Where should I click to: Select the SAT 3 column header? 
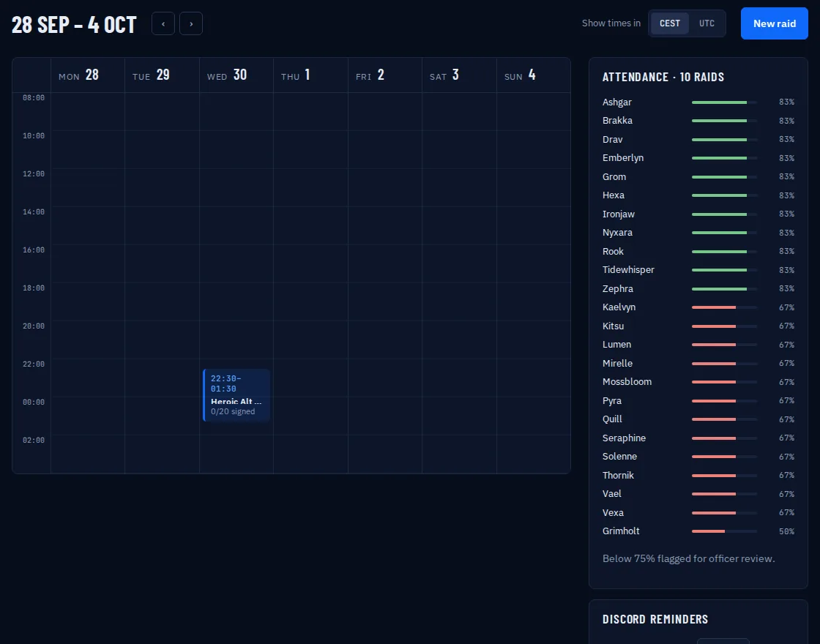tap(459, 75)
